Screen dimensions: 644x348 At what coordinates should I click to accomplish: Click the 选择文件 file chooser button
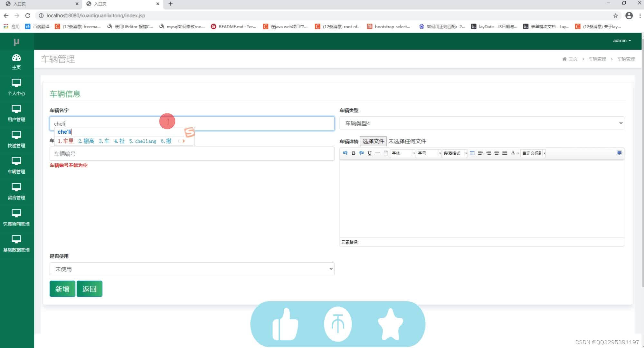[x=373, y=141]
